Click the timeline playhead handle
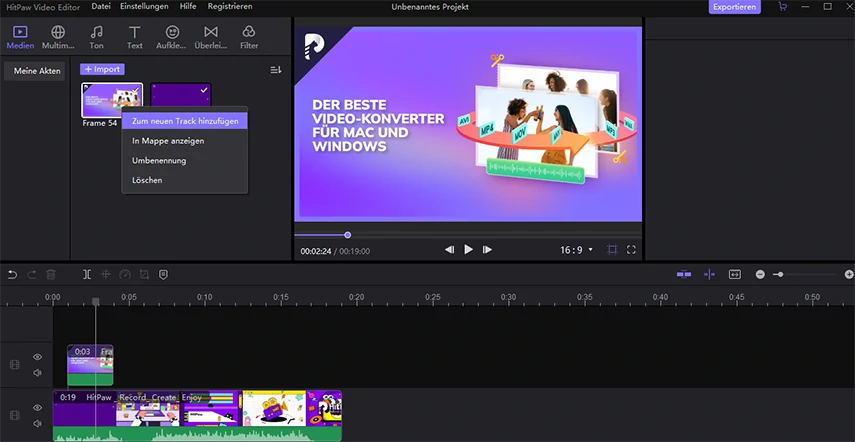Viewport: 855px width, 442px height. coord(95,301)
